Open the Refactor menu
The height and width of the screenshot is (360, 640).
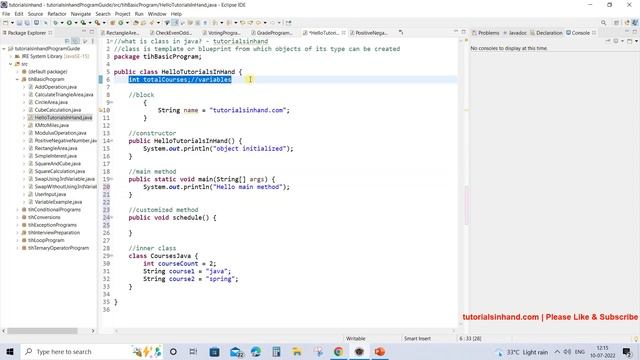tap(57, 14)
